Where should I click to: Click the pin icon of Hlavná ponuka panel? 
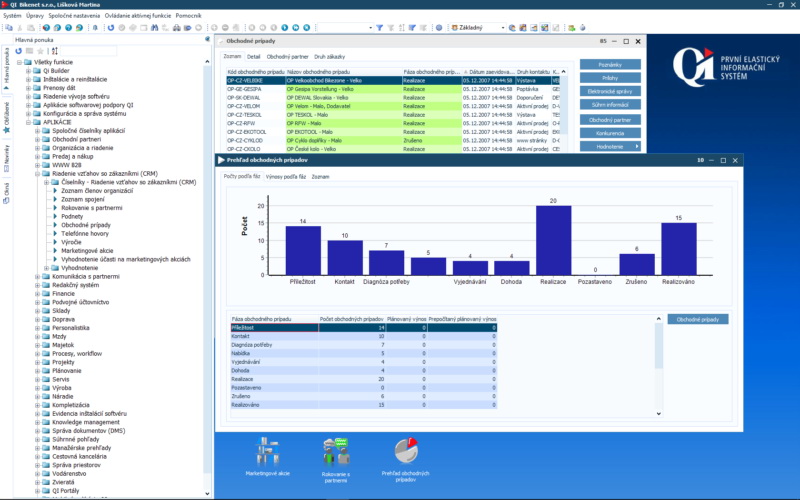coord(208,39)
